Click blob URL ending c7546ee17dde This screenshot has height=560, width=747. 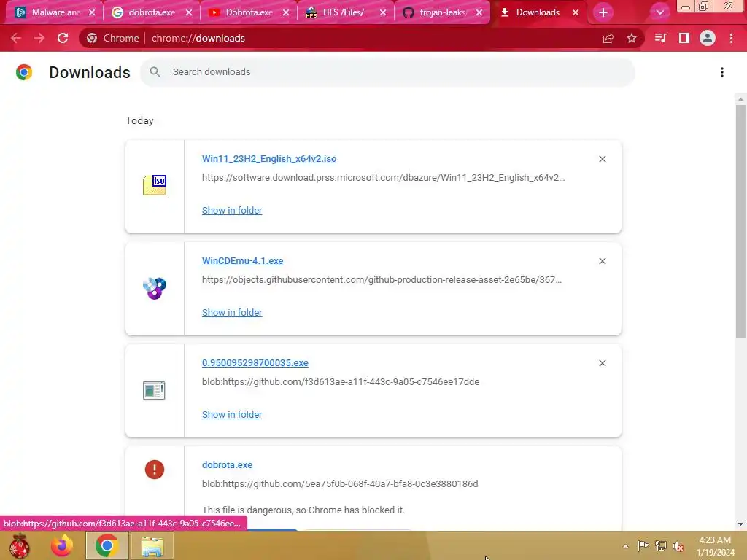tap(341, 382)
